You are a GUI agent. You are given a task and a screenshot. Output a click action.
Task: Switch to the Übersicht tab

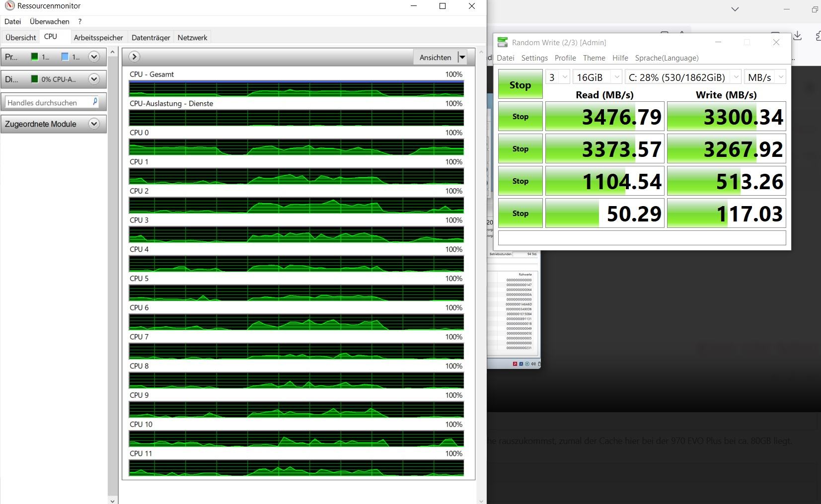pyautogui.click(x=21, y=37)
